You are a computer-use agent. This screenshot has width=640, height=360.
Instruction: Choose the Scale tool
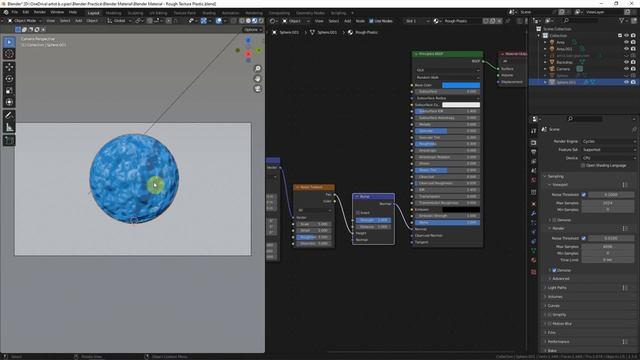tap(9, 91)
